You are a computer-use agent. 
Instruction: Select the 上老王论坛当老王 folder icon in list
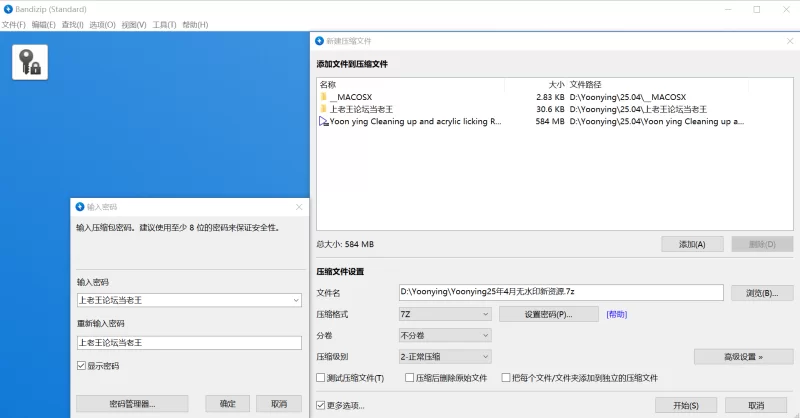point(324,109)
